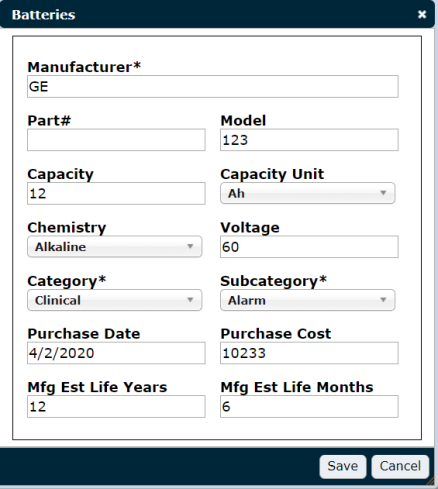
Task: Click the arrow icon on the Chemistry dropdown
Action: coord(190,246)
